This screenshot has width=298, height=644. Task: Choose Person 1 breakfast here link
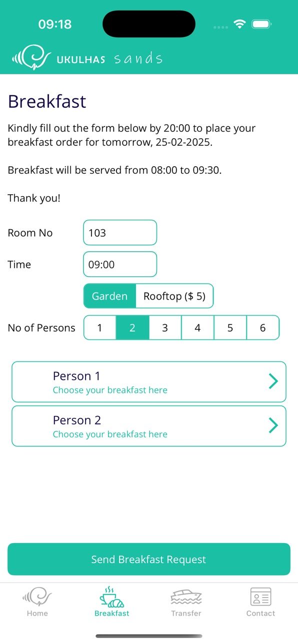110,390
